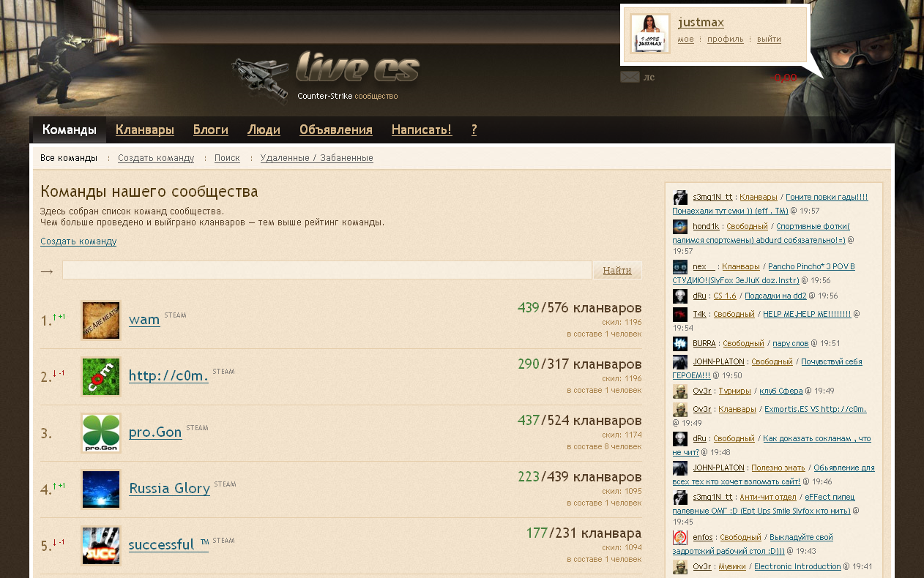Select the Все команды submenu item
The height and width of the screenshot is (578, 924).
pos(69,158)
